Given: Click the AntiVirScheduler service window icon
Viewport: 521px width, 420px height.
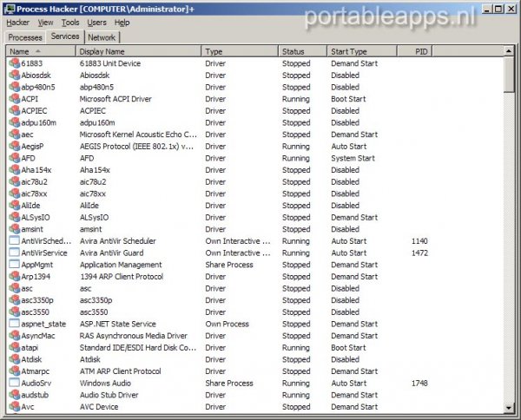Looking at the screenshot, I should coord(14,240).
